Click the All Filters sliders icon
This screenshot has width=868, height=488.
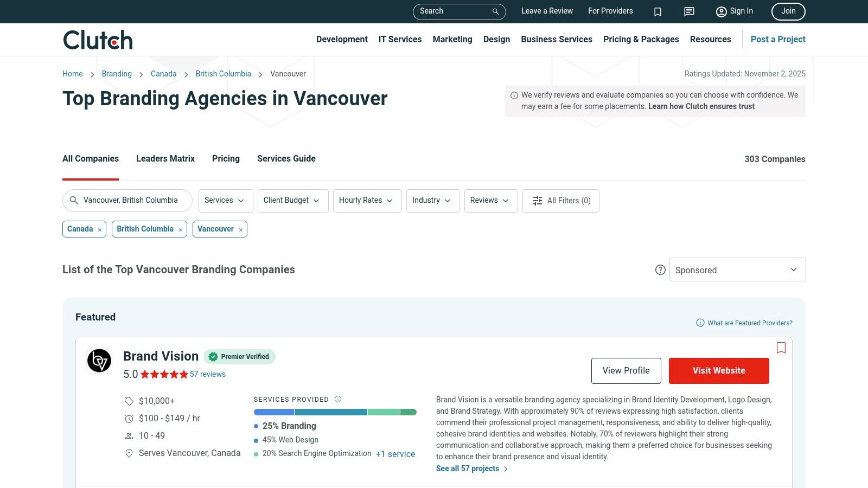point(537,201)
